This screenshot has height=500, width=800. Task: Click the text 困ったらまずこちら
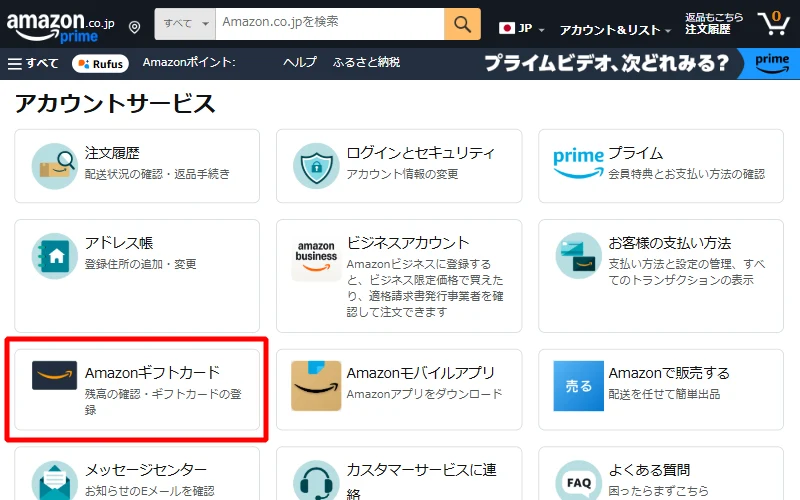pyautogui.click(x=658, y=491)
